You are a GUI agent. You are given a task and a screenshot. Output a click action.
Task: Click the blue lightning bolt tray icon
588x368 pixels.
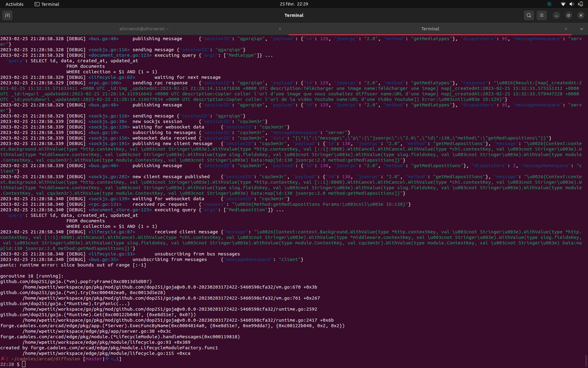(x=549, y=4)
